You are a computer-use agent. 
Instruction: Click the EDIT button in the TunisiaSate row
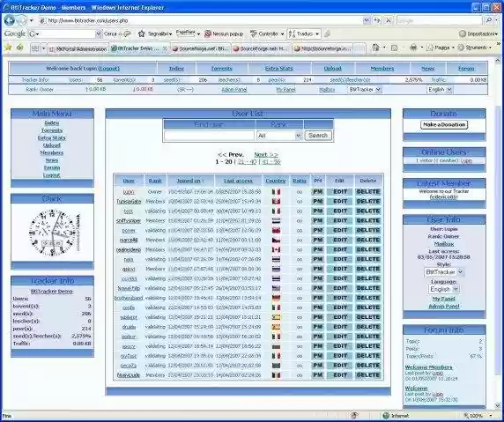coord(340,201)
